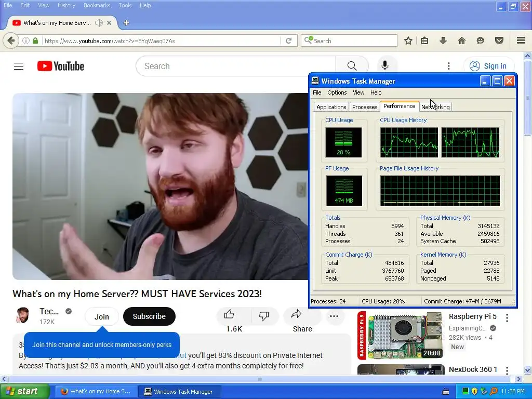Viewport: 532px width, 399px height.
Task: Bookmark this page with the star icon
Action: pyautogui.click(x=408, y=41)
